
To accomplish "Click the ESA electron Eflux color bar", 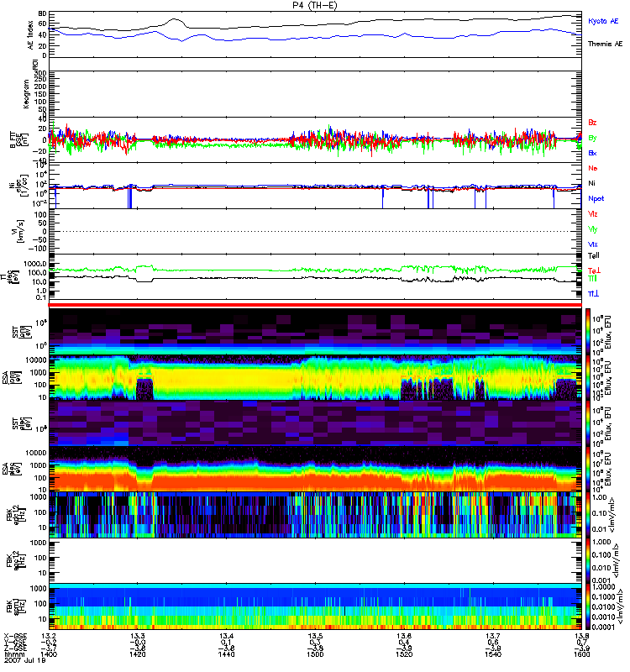I will pos(588,470).
